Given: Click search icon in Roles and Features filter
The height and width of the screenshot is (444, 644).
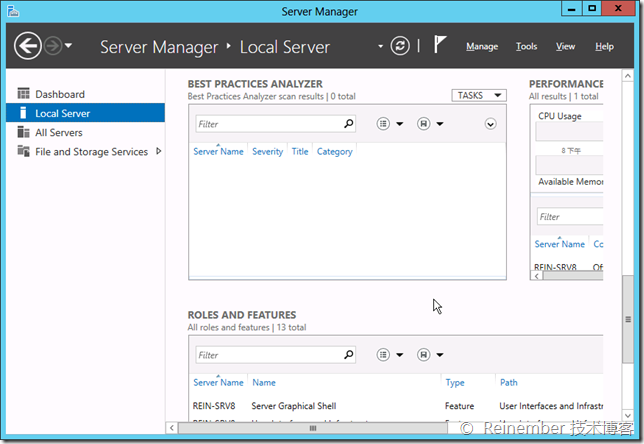Looking at the screenshot, I should [348, 354].
